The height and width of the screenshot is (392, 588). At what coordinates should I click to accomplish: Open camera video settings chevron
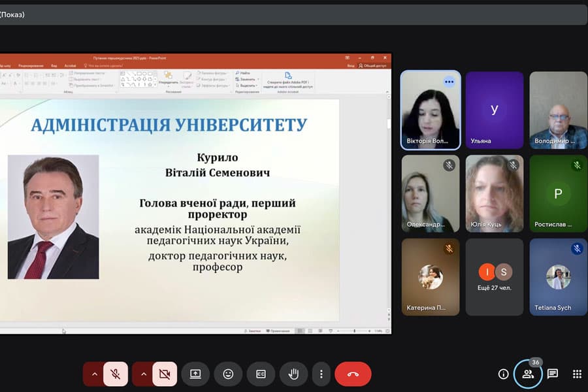click(144, 374)
